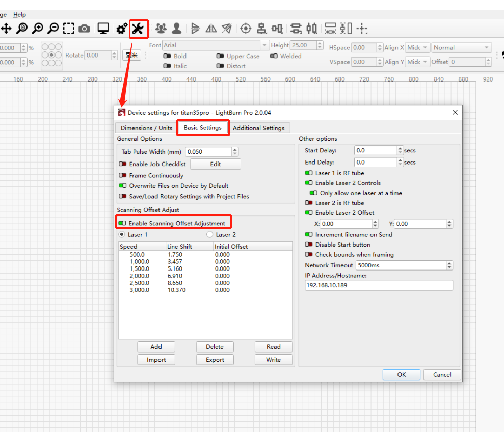This screenshot has height=432, width=504.
Task: Open the gears Settings icon
Action: tap(122, 29)
